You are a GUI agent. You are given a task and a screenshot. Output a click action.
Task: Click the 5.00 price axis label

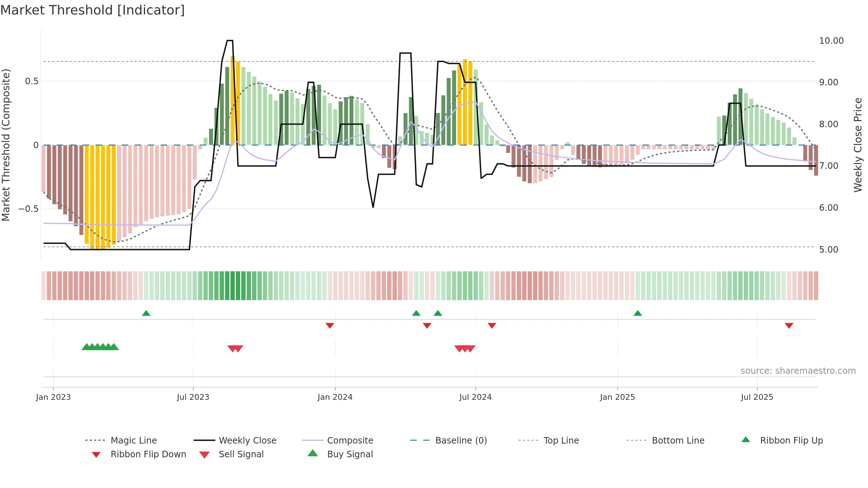click(x=829, y=249)
